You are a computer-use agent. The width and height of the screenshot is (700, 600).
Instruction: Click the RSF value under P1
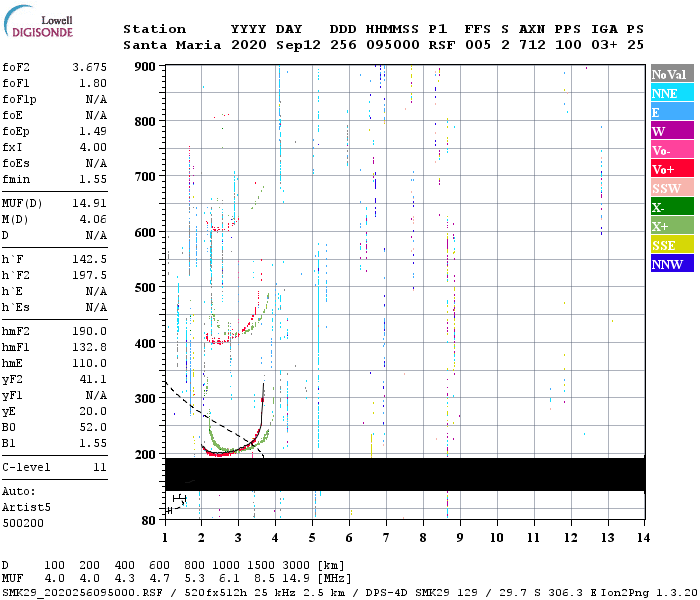442,45
